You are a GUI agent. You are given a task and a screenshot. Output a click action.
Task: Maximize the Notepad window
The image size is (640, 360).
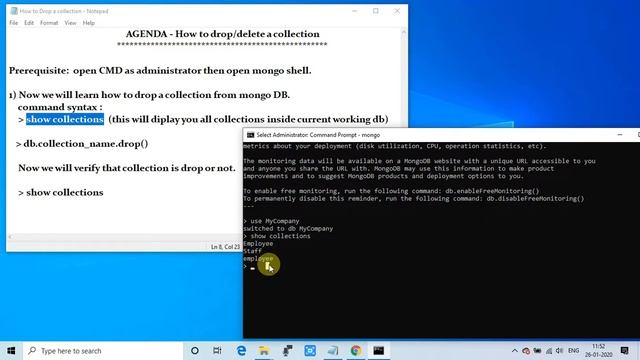point(376,11)
